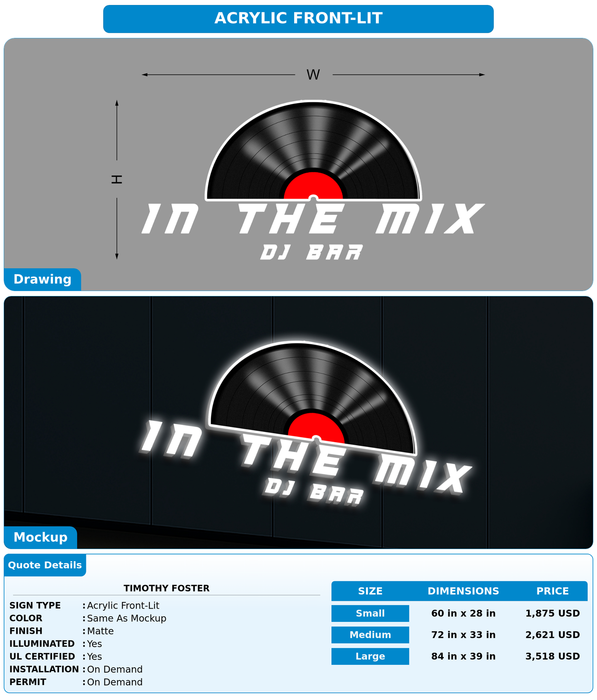The height and width of the screenshot is (700, 597).
Task: Click the INSTALLATION label
Action: [44, 670]
